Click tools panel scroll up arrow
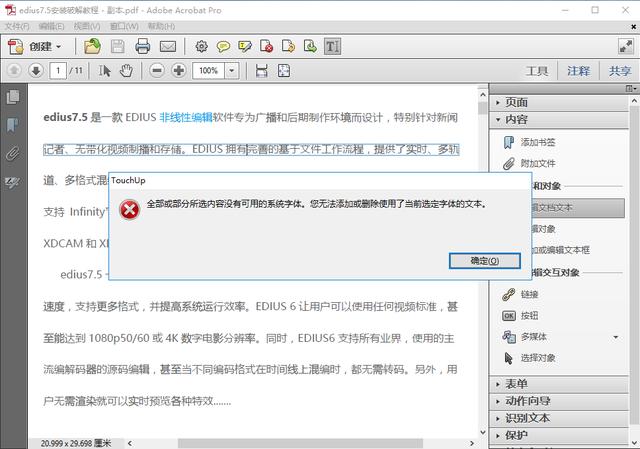The image size is (640, 449). [634, 101]
